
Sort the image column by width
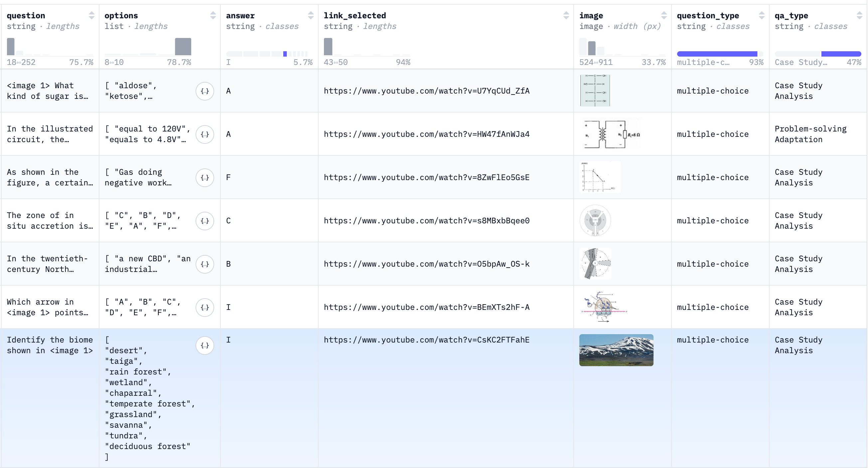(664, 15)
